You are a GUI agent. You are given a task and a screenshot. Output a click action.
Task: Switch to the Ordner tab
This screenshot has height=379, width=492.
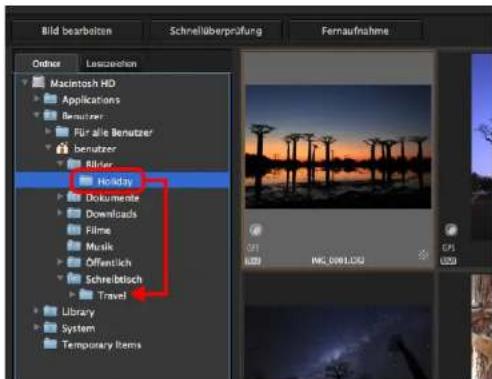tap(46, 63)
